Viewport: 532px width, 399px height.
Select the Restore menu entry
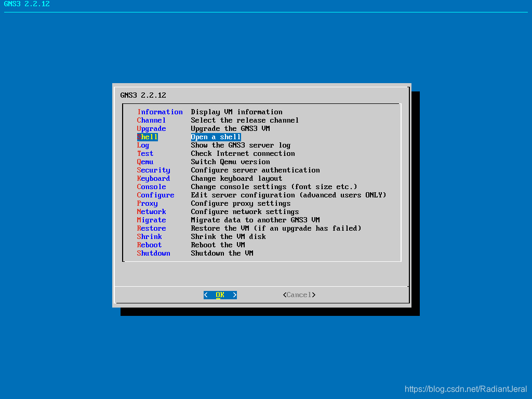point(151,229)
